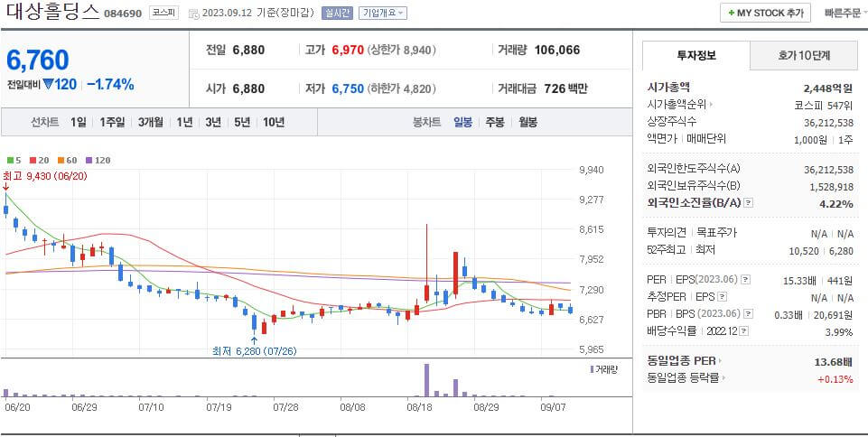The image size is (868, 437).
Task: Click the 저가 value 6,750
Action: pos(348,88)
